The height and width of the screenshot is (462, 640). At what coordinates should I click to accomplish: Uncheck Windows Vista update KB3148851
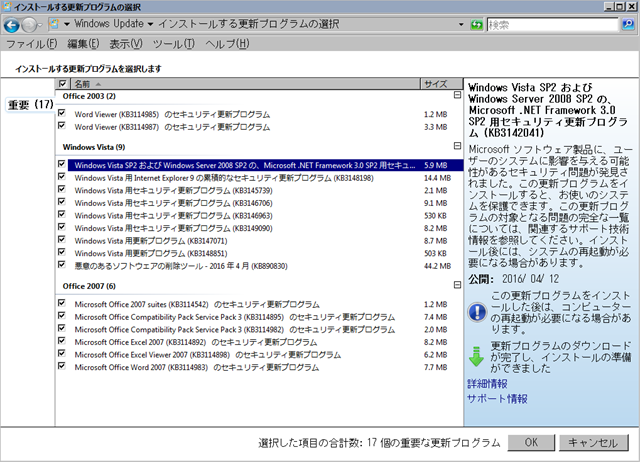[x=62, y=252]
